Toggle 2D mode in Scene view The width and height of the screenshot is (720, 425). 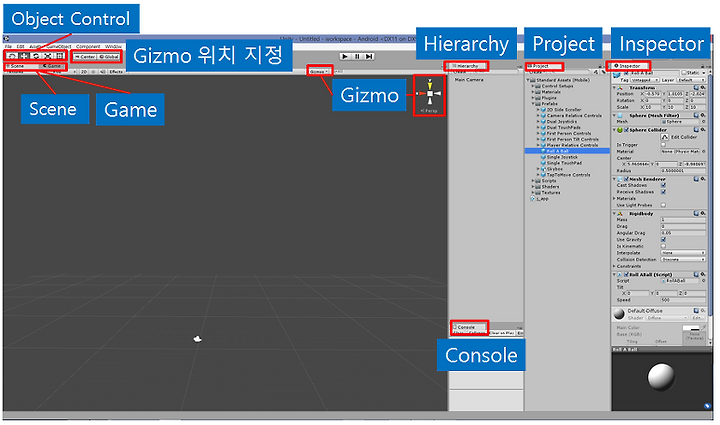pyautogui.click(x=84, y=72)
